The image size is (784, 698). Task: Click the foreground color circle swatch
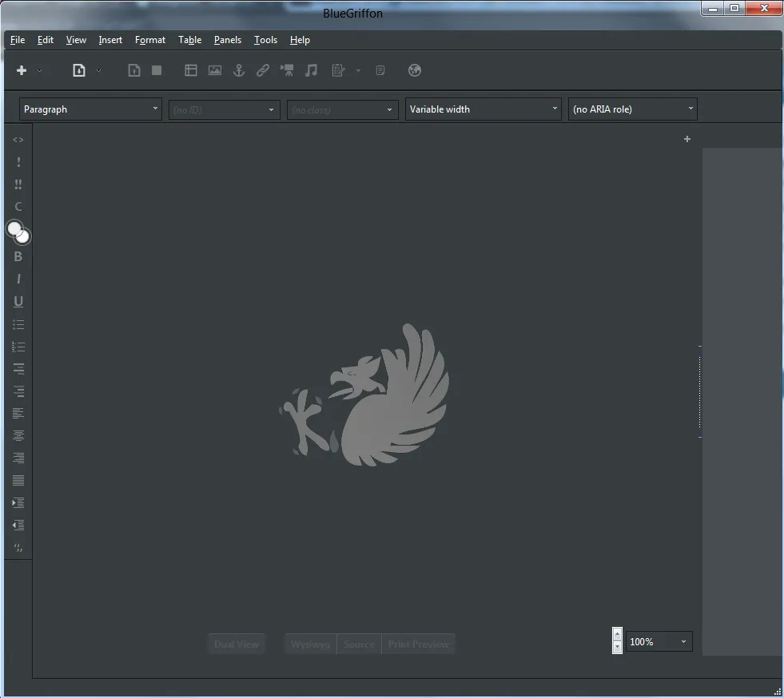14,229
